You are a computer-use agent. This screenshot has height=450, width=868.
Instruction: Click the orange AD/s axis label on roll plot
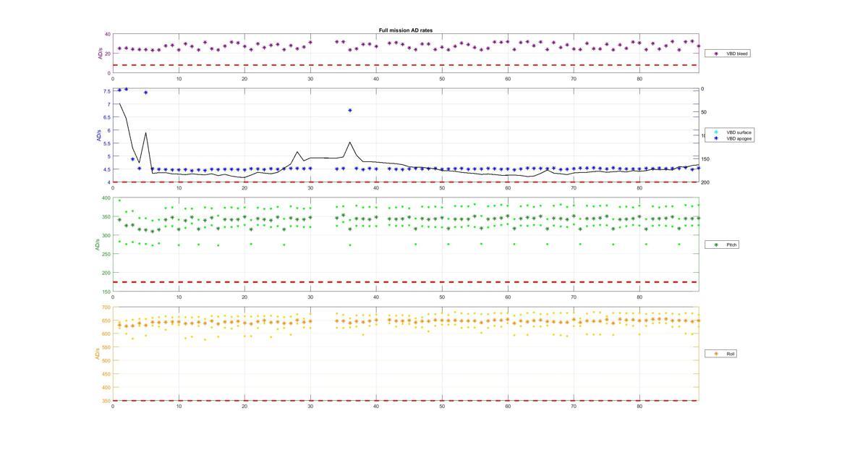[97, 354]
